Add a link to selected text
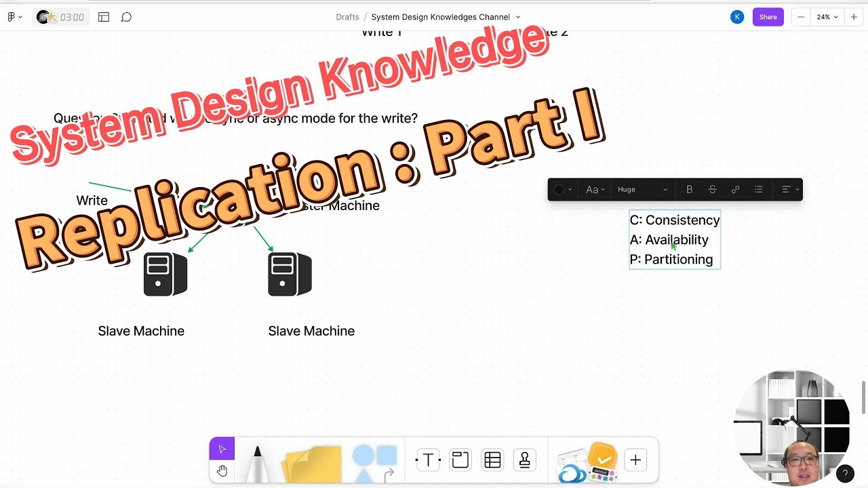The height and width of the screenshot is (488, 868). 735,190
